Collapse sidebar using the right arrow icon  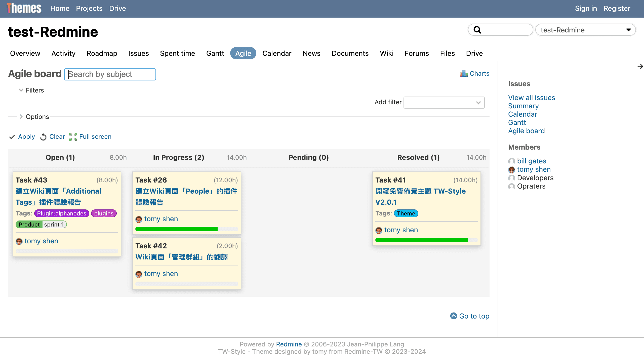click(x=640, y=66)
